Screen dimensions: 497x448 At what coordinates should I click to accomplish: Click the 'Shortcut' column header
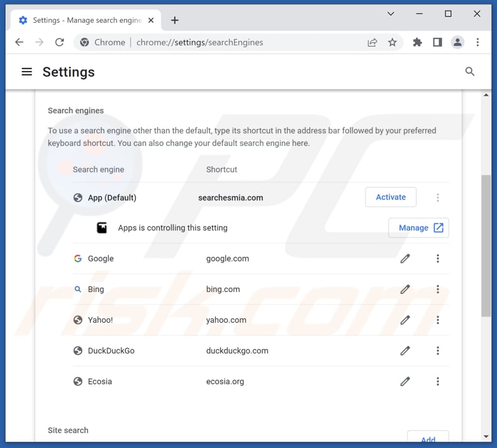(x=221, y=169)
